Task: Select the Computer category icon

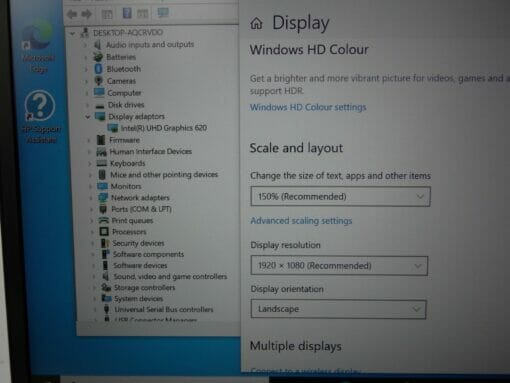Action: pyautogui.click(x=99, y=92)
